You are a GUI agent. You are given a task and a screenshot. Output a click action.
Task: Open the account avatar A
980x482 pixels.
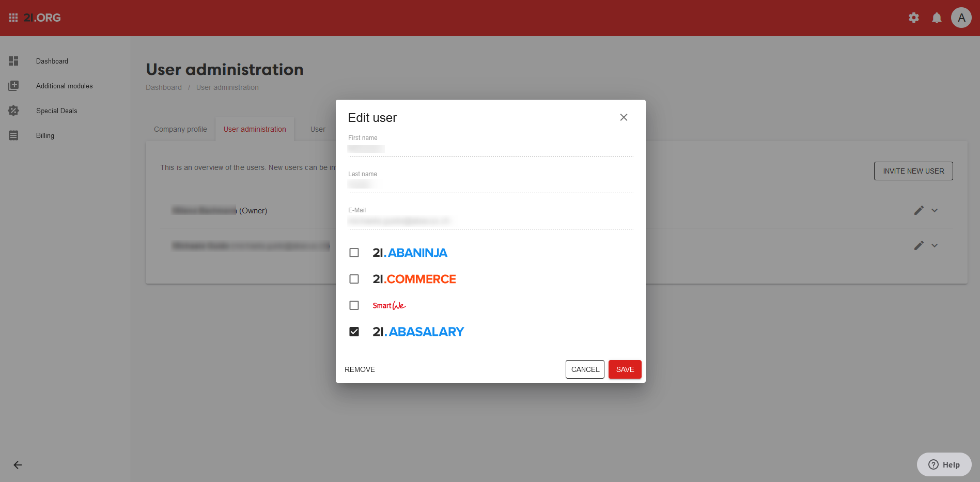tap(961, 18)
